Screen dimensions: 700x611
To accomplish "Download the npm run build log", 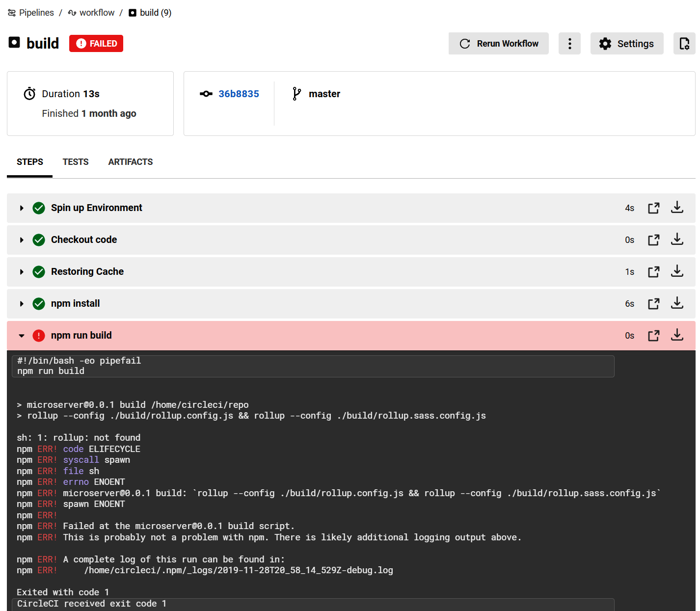I will click(x=677, y=335).
